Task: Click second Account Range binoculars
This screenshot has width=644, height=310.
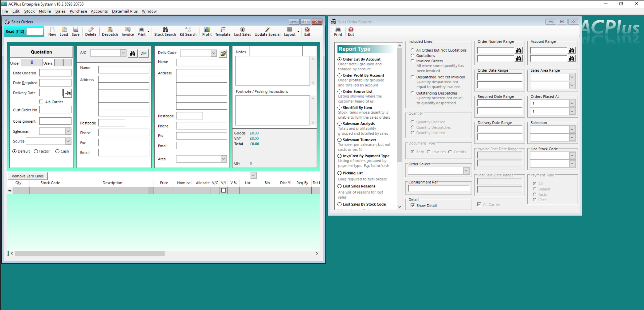Action: 572,58
